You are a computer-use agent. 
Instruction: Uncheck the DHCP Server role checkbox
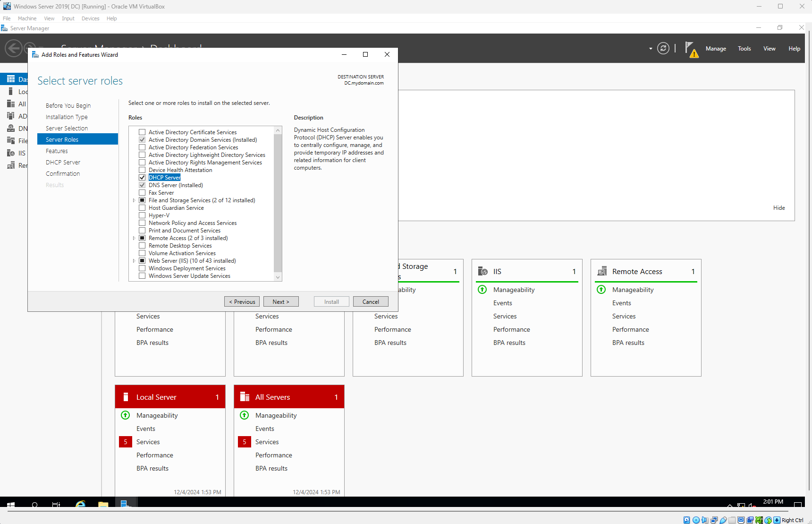point(142,178)
